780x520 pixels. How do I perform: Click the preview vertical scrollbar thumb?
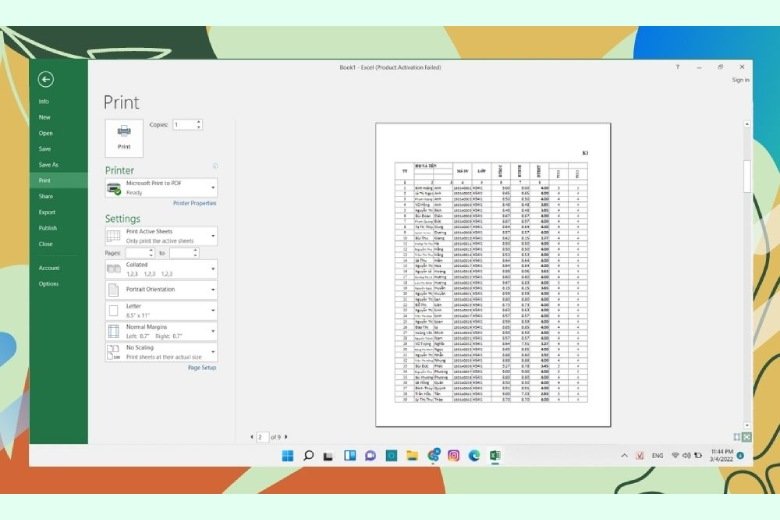747,176
